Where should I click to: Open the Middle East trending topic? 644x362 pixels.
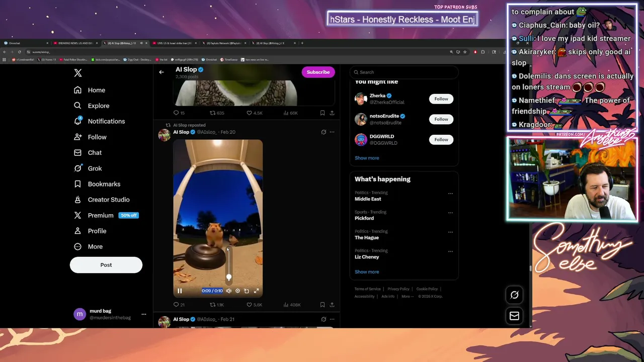tap(368, 199)
